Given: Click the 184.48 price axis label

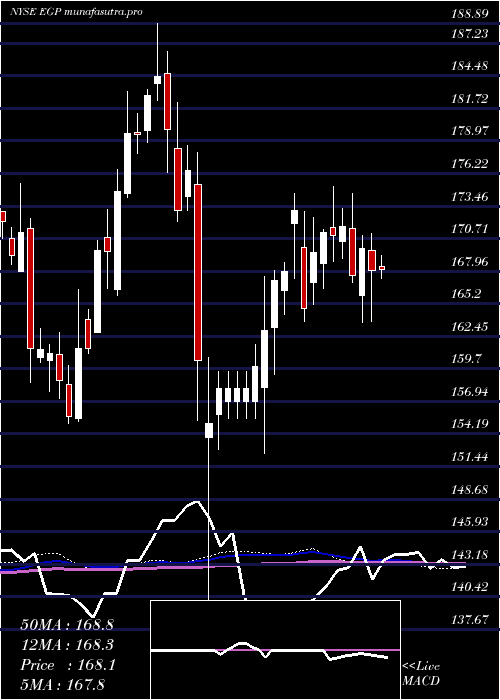Looking at the screenshot, I should 469,66.
